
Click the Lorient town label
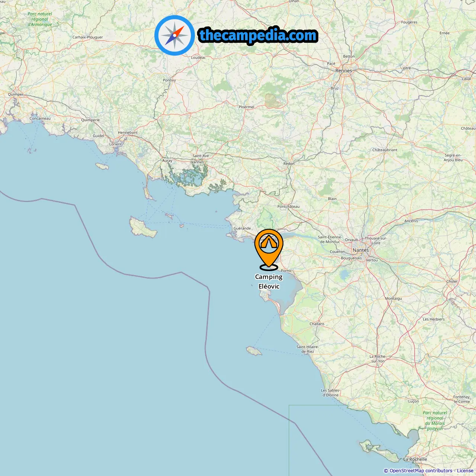(x=115, y=144)
